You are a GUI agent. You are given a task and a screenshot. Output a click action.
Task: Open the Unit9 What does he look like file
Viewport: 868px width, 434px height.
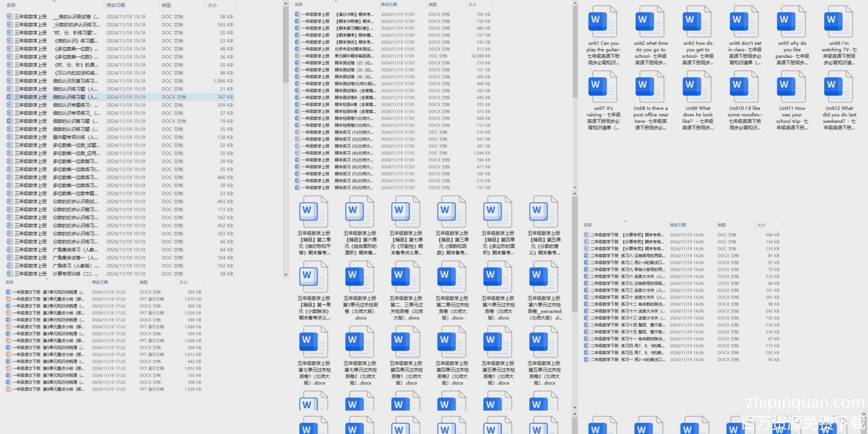click(x=697, y=88)
